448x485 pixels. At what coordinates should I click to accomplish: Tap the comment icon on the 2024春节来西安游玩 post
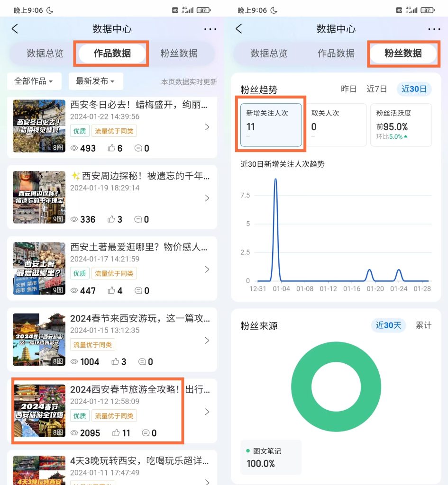(142, 361)
